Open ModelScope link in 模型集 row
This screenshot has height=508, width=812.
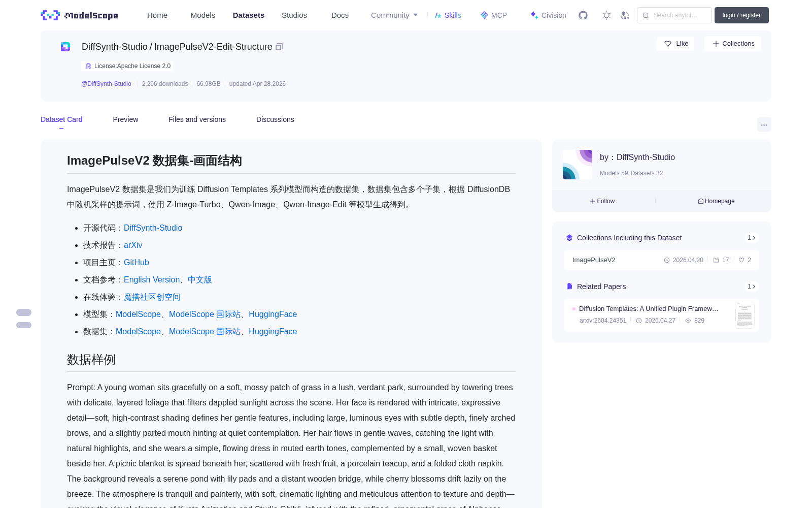[x=138, y=314]
